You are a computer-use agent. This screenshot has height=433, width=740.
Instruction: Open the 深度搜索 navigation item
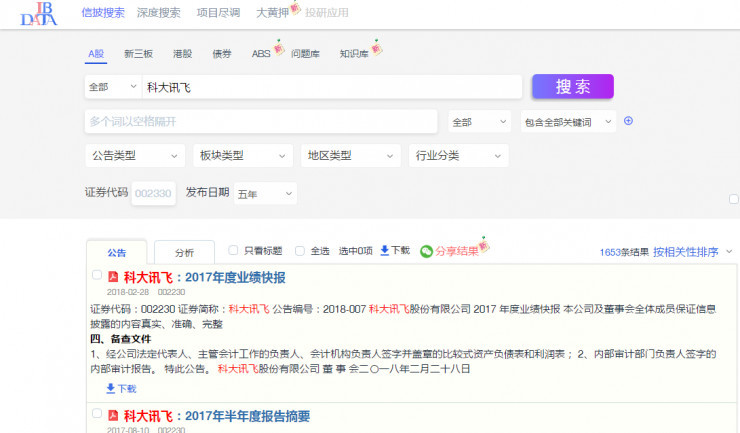tap(159, 13)
